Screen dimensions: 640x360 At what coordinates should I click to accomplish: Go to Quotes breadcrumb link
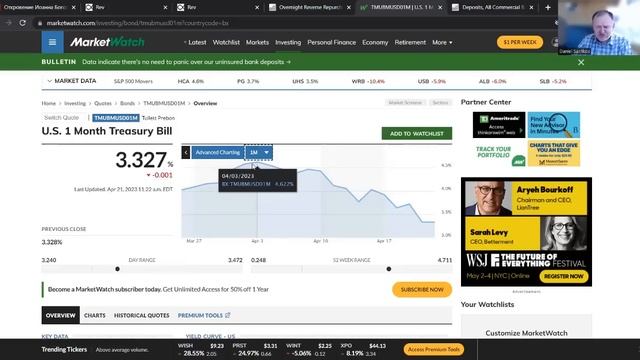(x=103, y=103)
